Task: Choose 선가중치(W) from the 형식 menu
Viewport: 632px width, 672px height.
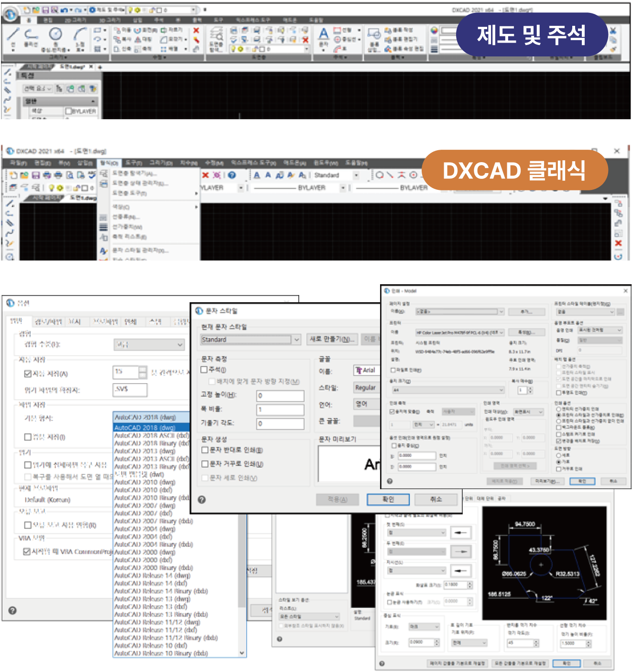Action: (149, 227)
